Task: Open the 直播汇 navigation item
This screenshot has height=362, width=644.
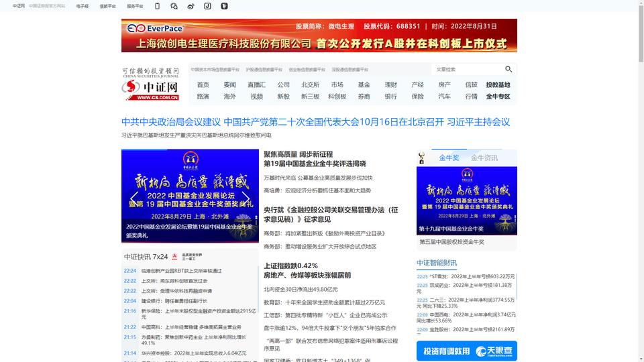Action: (257, 84)
